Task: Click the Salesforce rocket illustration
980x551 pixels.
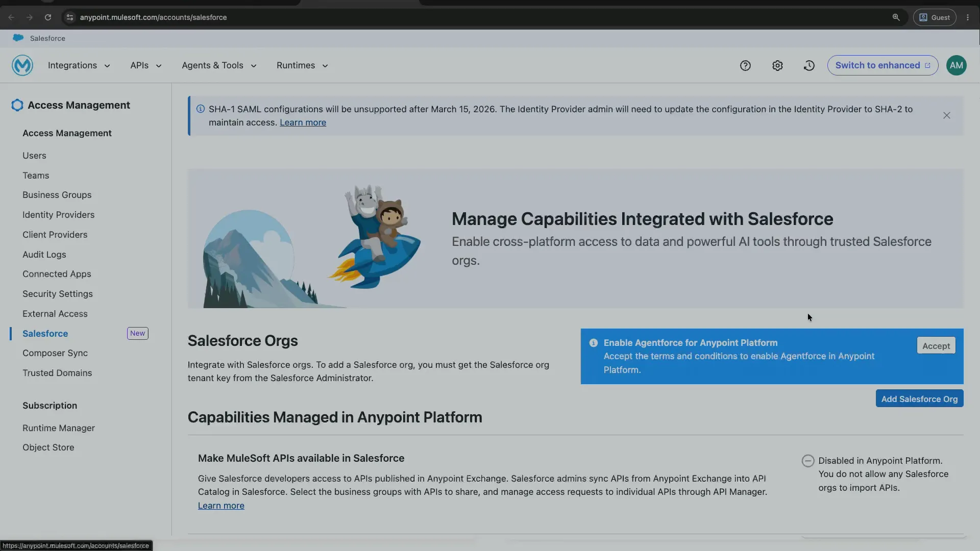Action: [375, 237]
